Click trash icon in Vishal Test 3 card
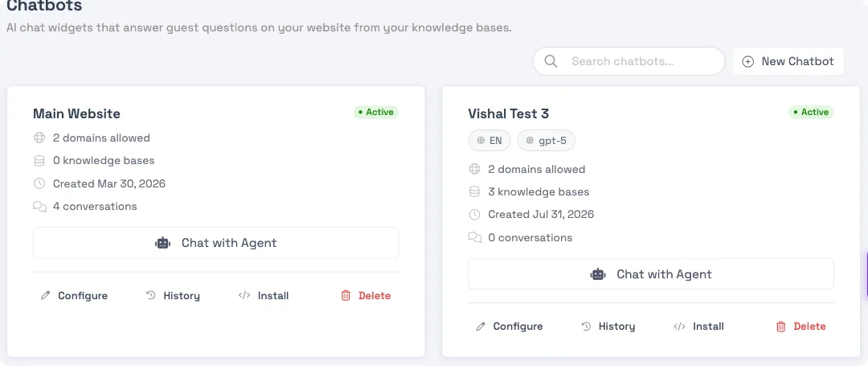Image resolution: width=868 pixels, height=366 pixels. click(x=780, y=327)
